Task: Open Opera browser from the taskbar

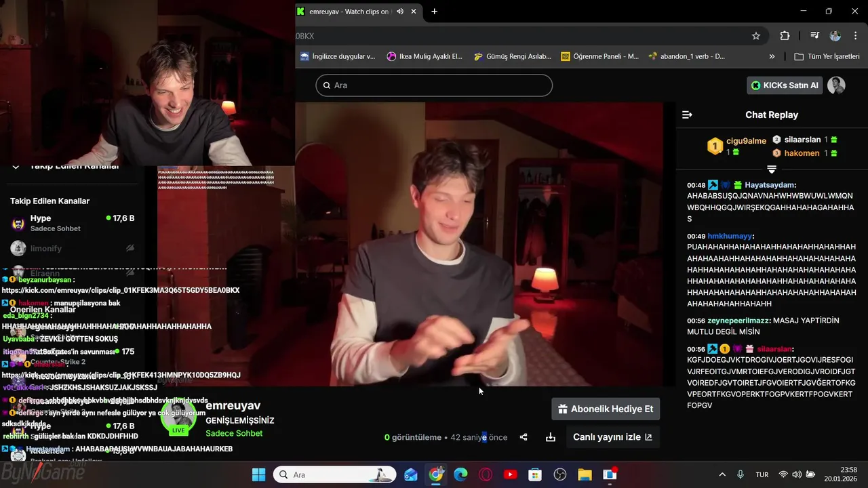Action: [x=486, y=474]
